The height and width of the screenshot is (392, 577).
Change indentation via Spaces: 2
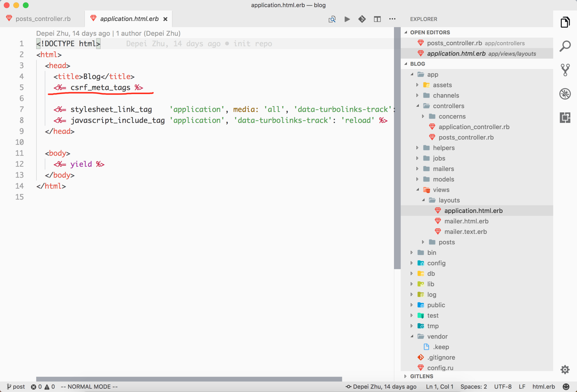474,387
